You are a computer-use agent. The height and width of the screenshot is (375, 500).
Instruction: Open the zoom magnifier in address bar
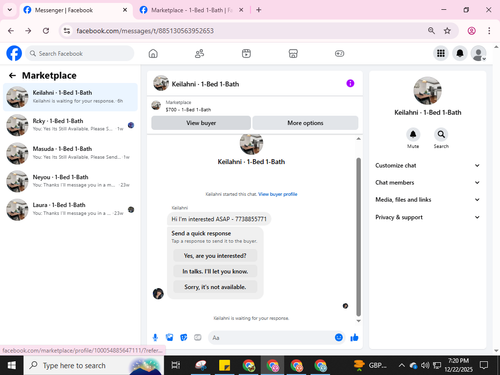click(431, 31)
